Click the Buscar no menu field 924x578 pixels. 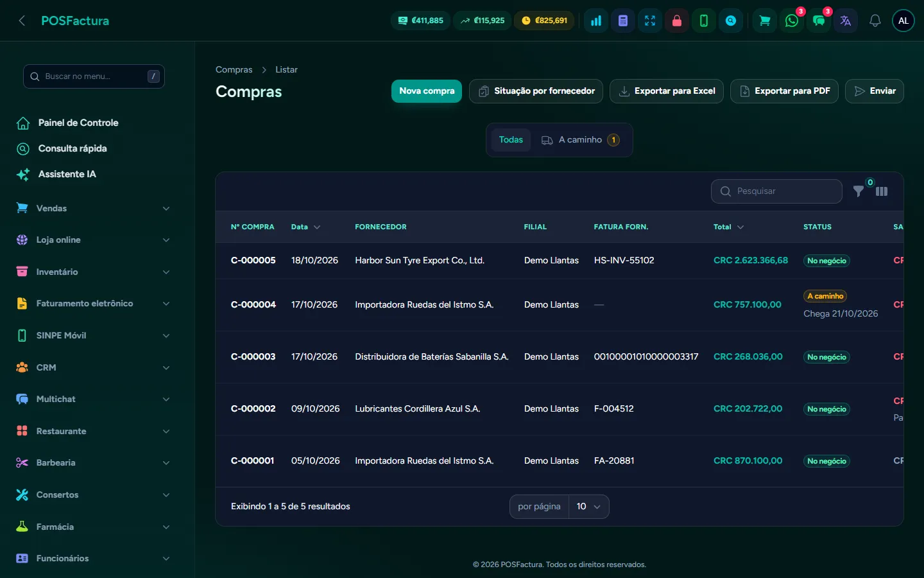coord(94,76)
